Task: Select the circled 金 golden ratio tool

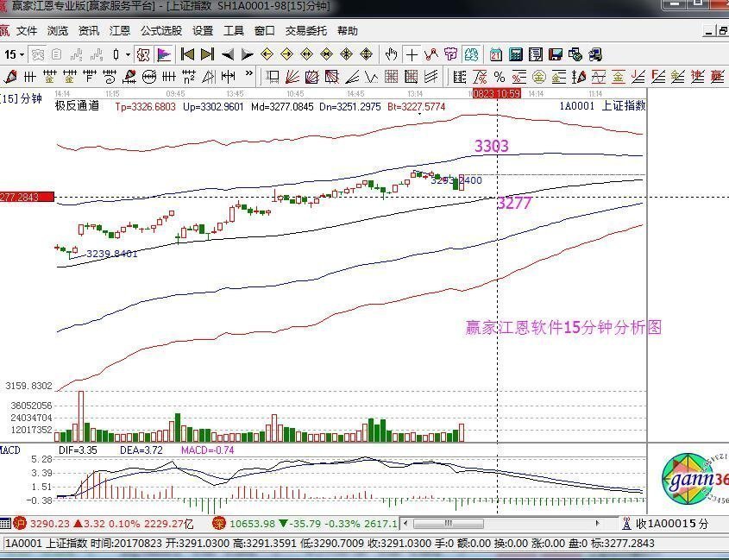Action: click(539, 77)
